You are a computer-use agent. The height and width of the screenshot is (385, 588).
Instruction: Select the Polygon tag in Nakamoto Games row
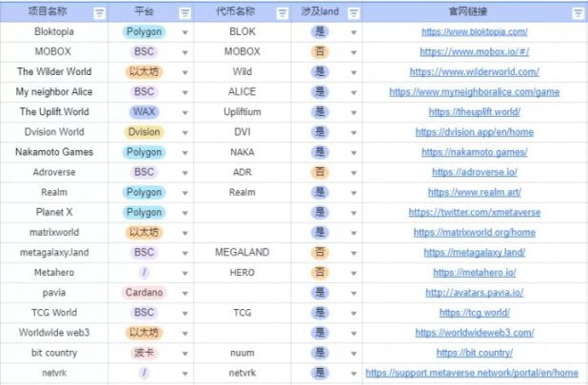click(144, 152)
